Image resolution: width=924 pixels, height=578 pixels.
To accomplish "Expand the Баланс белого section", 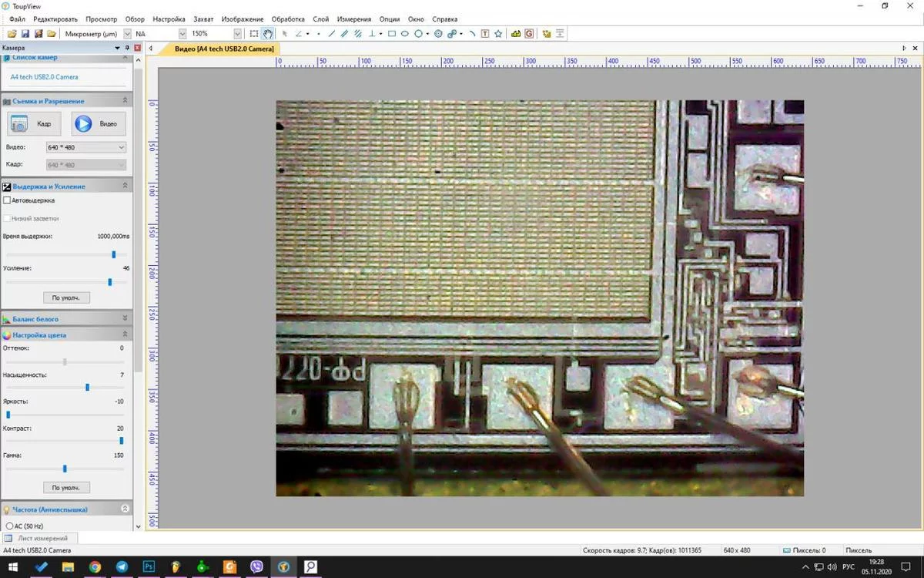I will (x=125, y=318).
